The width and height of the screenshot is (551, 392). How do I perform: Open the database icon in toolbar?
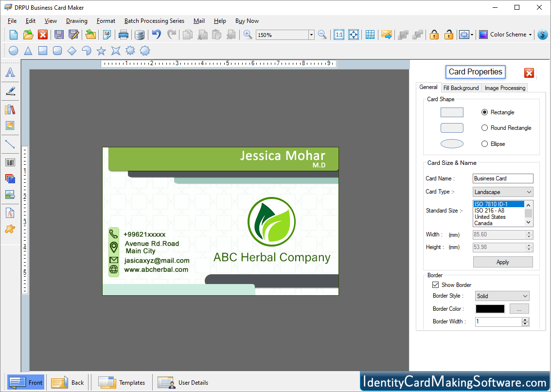tap(140, 35)
